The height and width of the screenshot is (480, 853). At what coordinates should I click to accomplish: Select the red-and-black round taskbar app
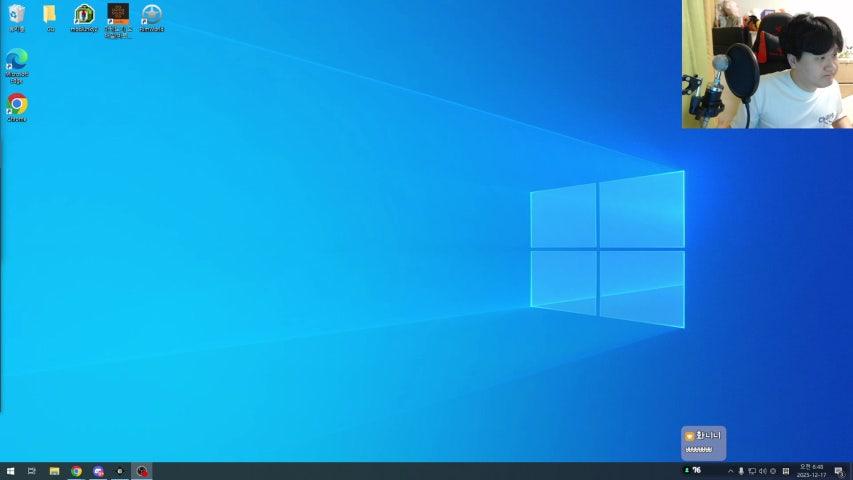(142, 471)
